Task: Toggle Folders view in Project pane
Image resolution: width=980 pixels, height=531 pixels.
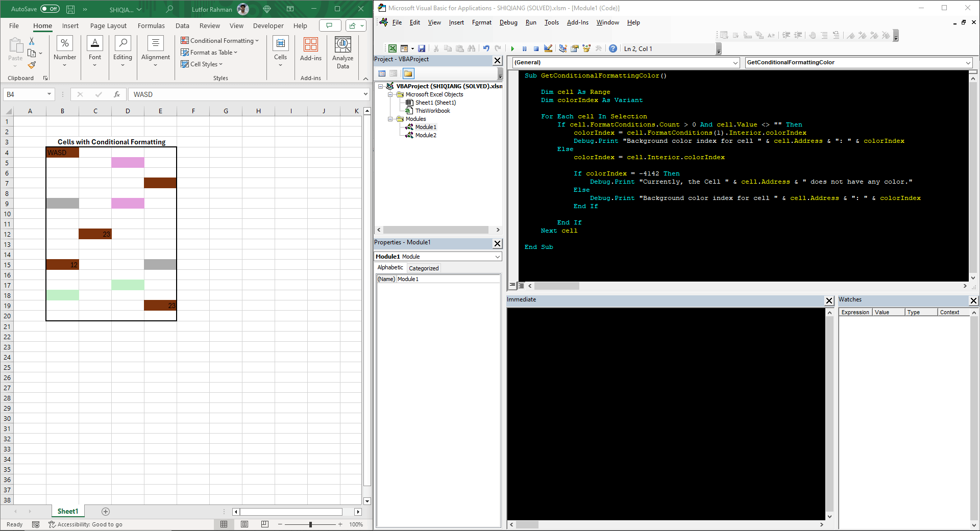Action: point(408,74)
